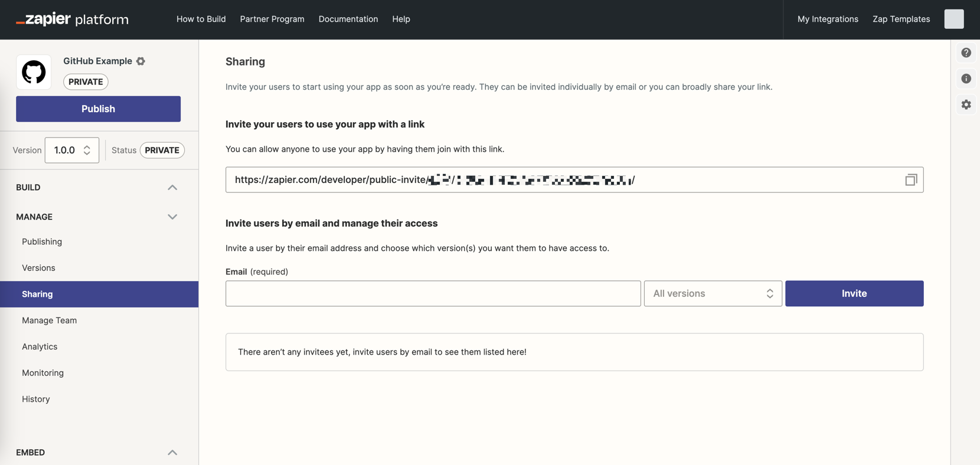
Task: Open Analytics in the sidebar
Action: click(40, 346)
